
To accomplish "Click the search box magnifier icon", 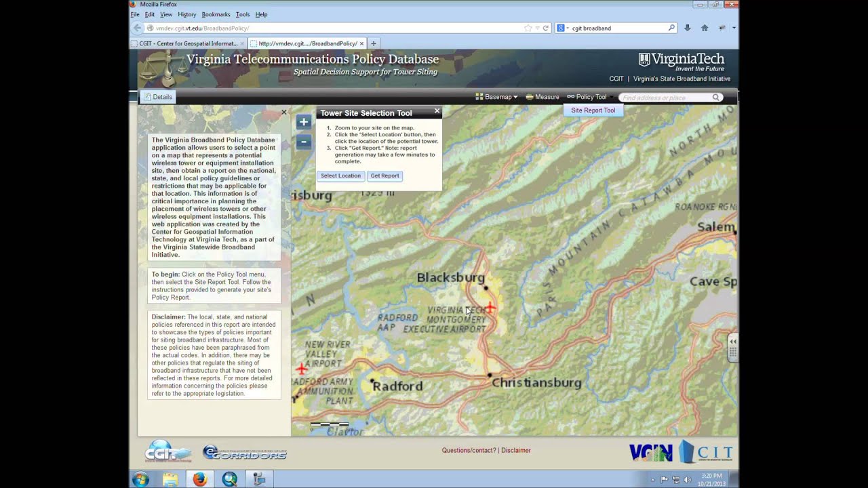I will [671, 28].
